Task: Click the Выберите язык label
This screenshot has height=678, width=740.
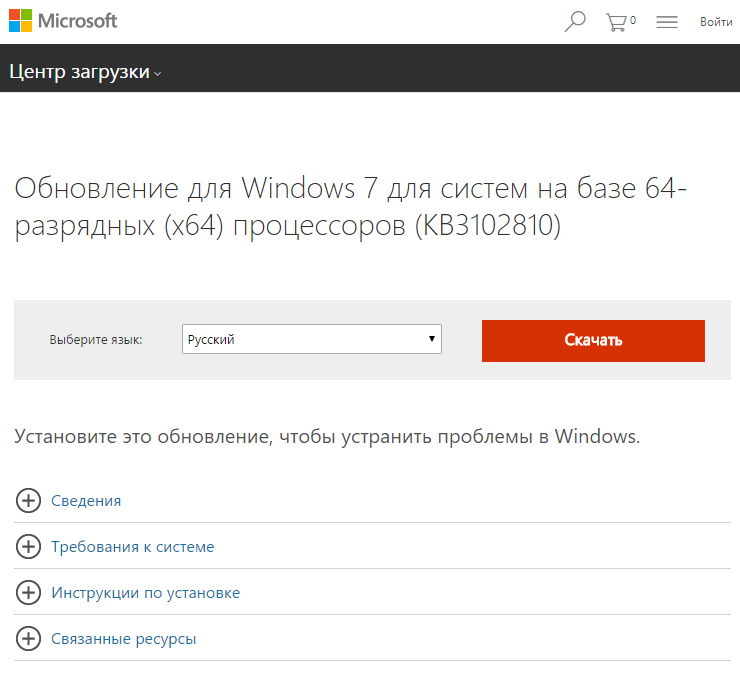Action: pos(96,340)
